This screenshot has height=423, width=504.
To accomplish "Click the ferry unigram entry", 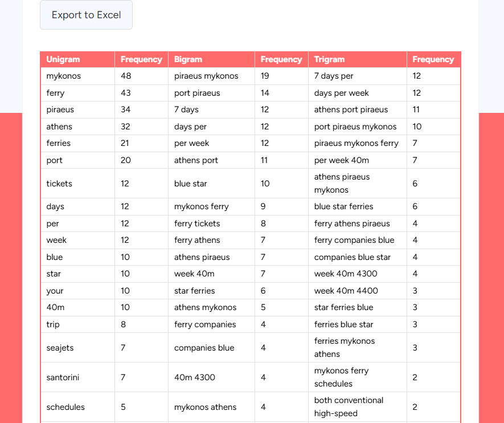I will (54, 92).
